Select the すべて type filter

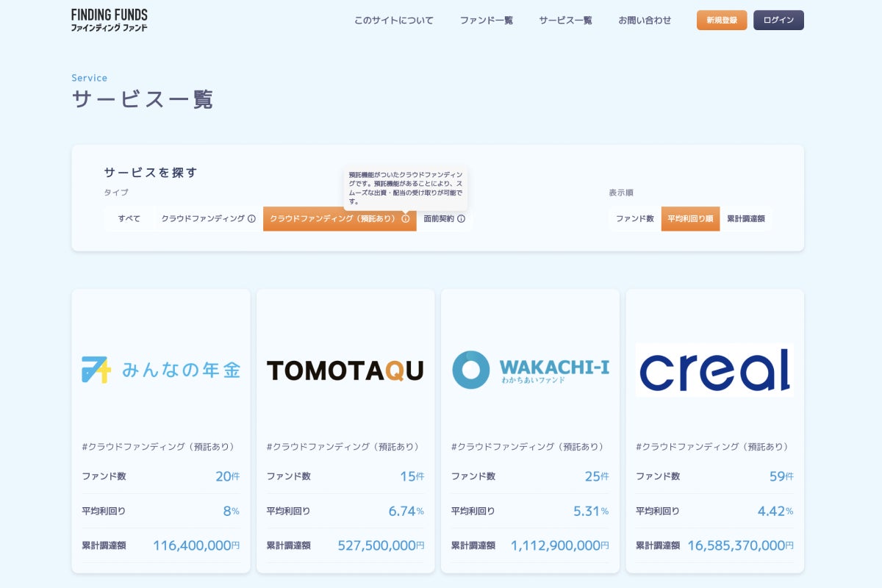129,219
